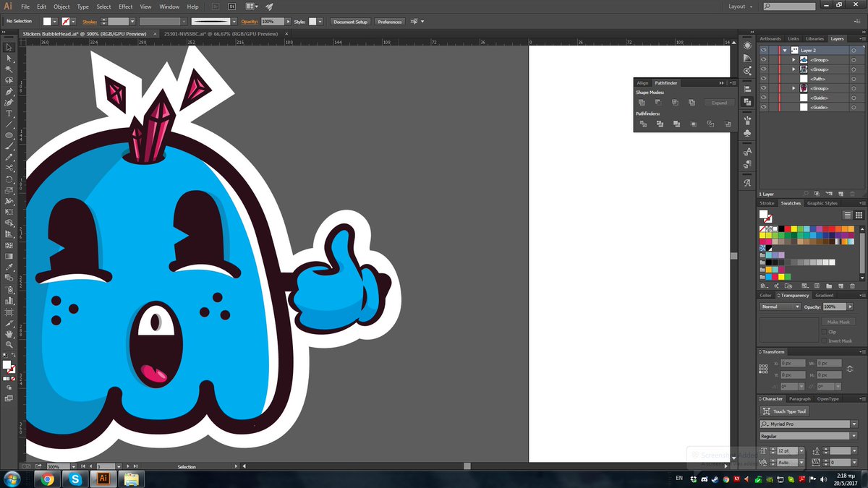Toggle visibility of the <Path> item
Image resolution: width=868 pixels, height=488 pixels.
(764, 78)
